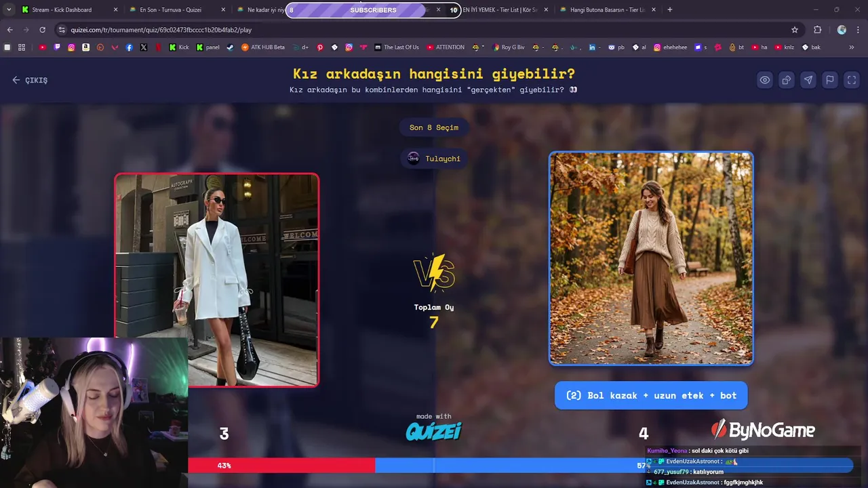Click the quiz fullscreen icon
The image size is (868, 488).
click(852, 80)
